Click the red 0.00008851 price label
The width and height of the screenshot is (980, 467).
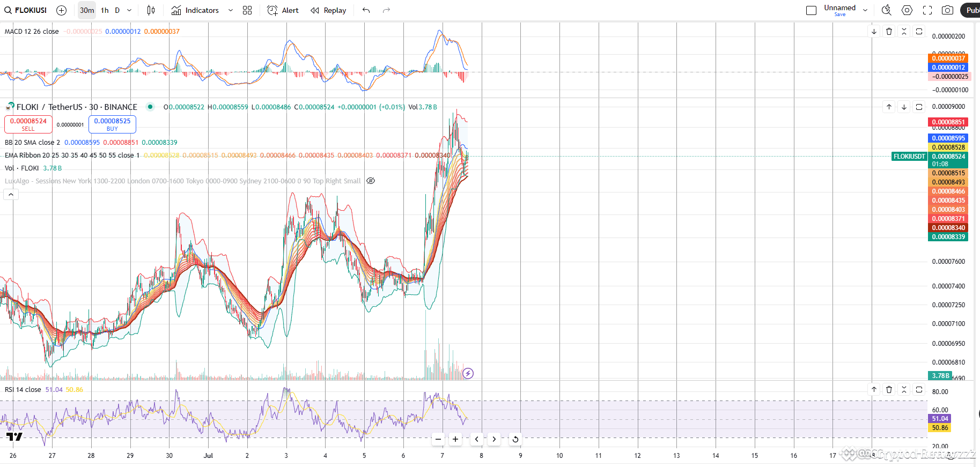tap(948, 122)
